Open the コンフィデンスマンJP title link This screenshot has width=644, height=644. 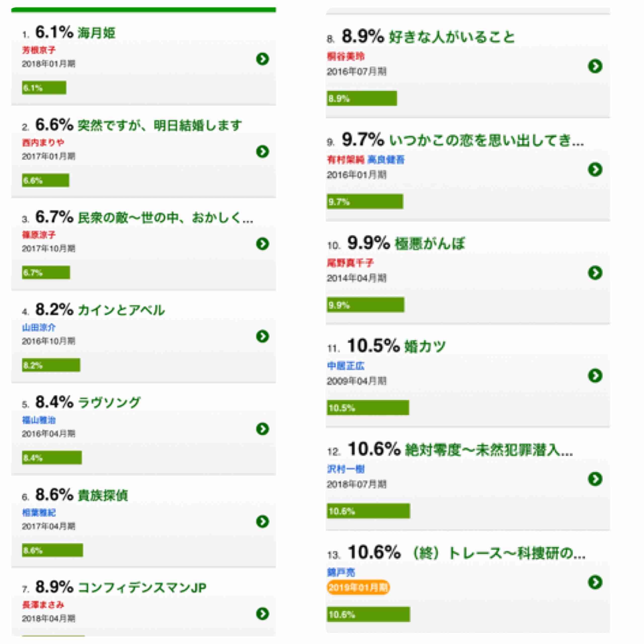142,588
